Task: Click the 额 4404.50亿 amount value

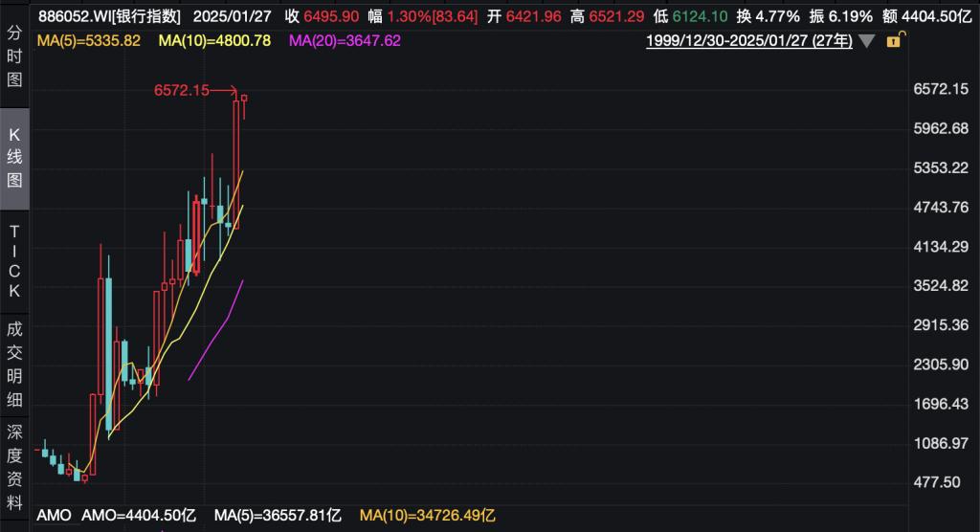Action: tap(926, 17)
